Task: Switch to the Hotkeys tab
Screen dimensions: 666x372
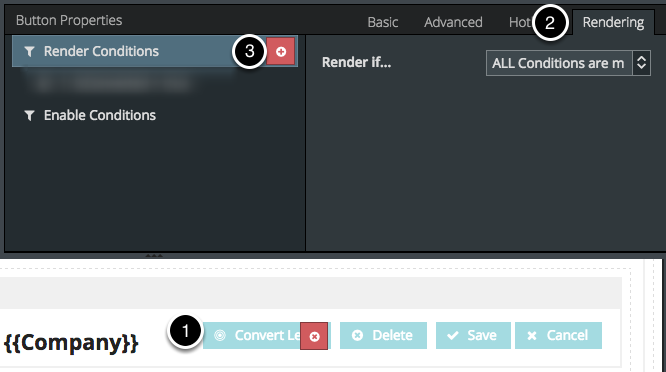Action: pos(521,22)
